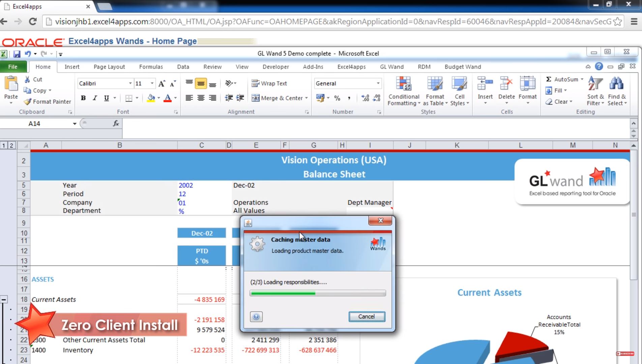Toggle Underline formatting
642x364 pixels.
(x=107, y=98)
